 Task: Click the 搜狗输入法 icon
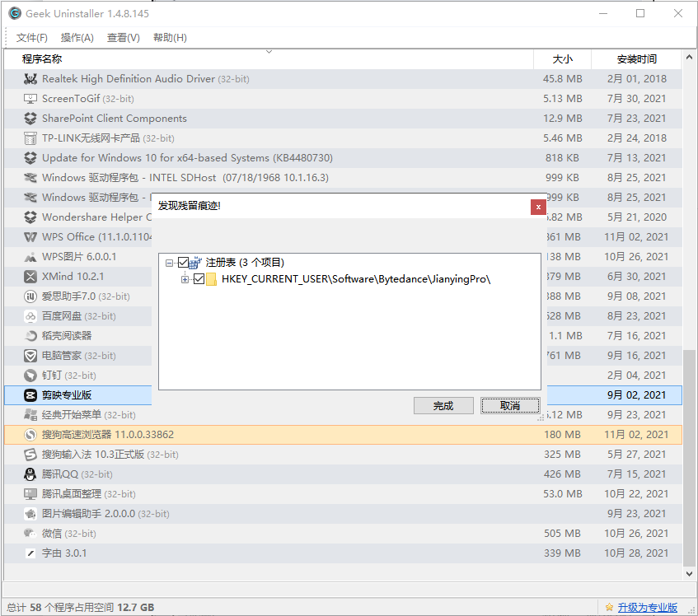click(x=30, y=455)
